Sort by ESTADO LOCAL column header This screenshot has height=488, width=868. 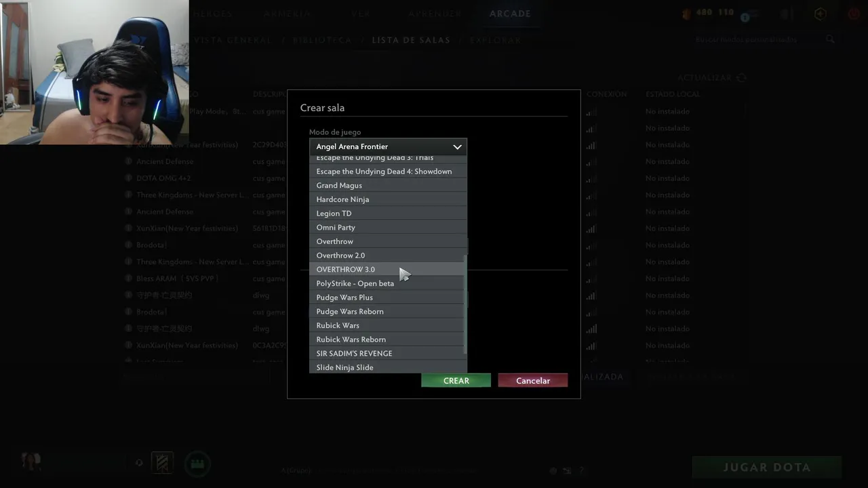click(672, 94)
